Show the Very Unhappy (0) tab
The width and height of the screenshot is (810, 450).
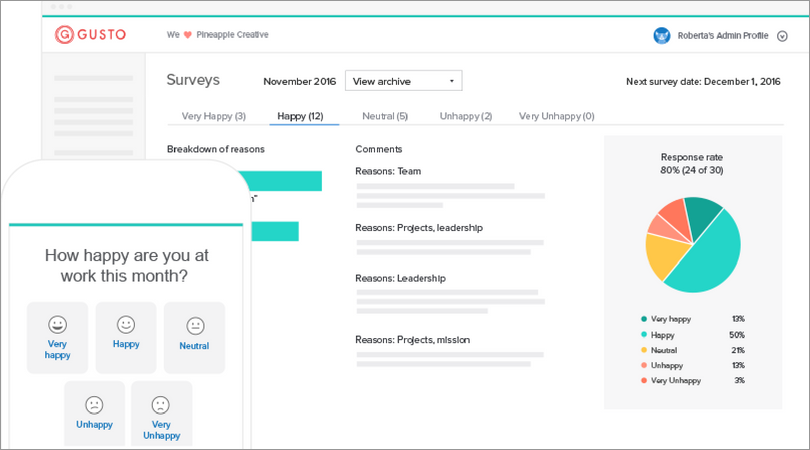[556, 116]
